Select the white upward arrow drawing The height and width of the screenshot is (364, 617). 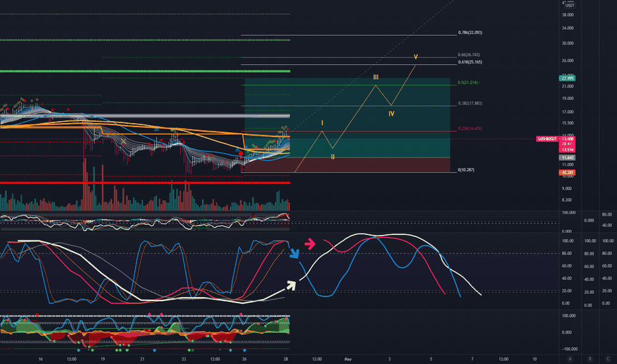(x=291, y=285)
